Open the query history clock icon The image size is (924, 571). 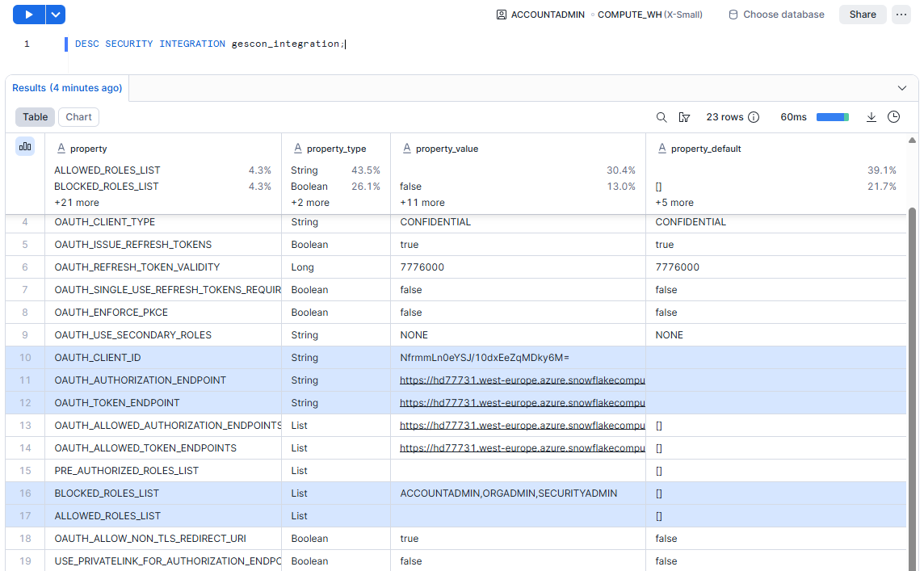[x=894, y=117]
